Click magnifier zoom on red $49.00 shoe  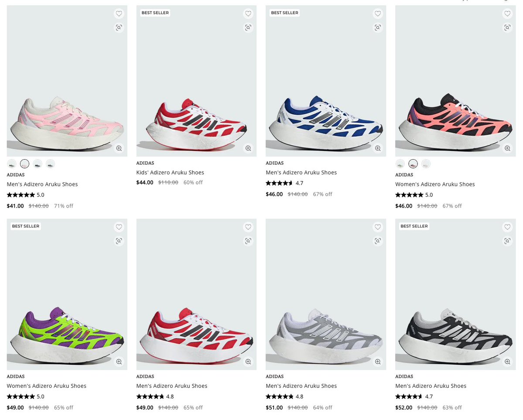point(248,362)
